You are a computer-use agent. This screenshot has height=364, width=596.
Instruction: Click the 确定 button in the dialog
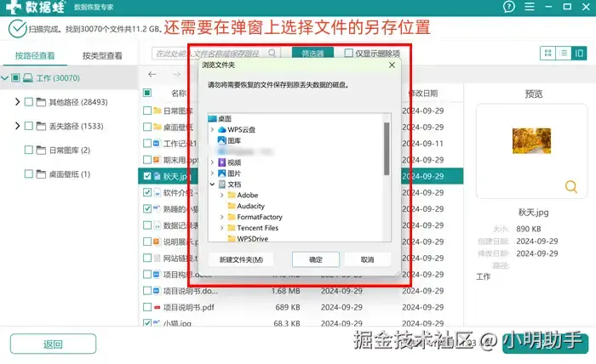pyautogui.click(x=316, y=259)
